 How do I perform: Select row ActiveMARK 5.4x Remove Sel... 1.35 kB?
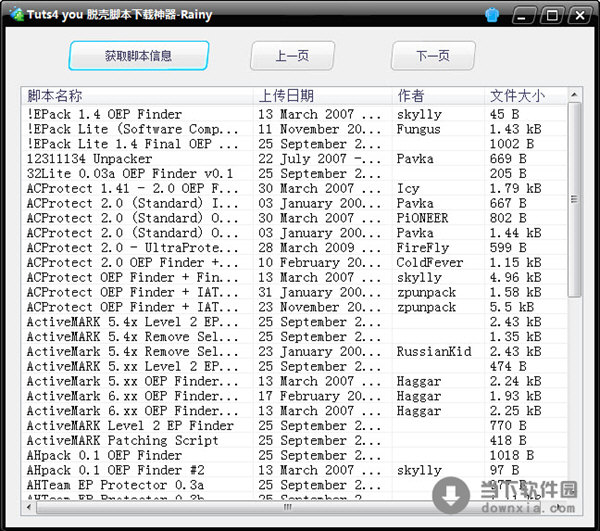coord(294,337)
